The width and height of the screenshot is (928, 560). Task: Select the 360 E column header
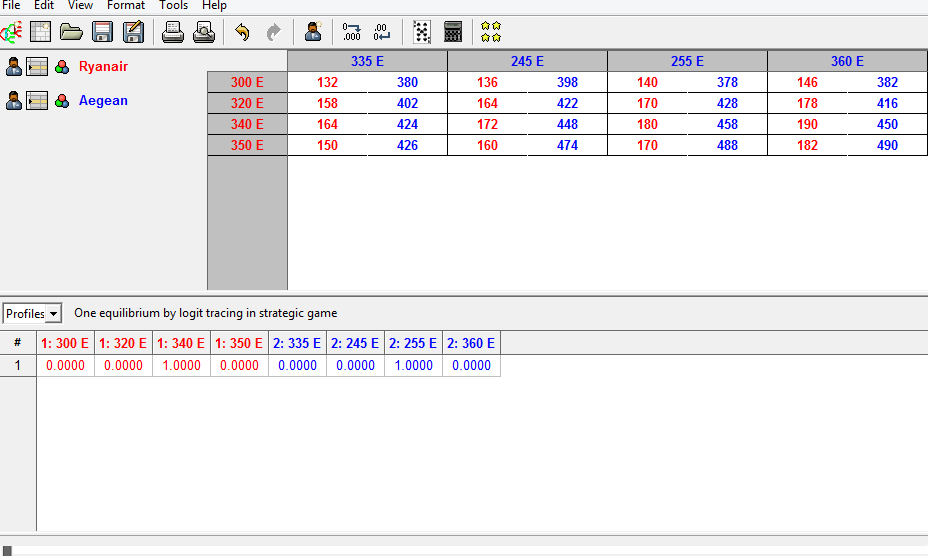848,61
